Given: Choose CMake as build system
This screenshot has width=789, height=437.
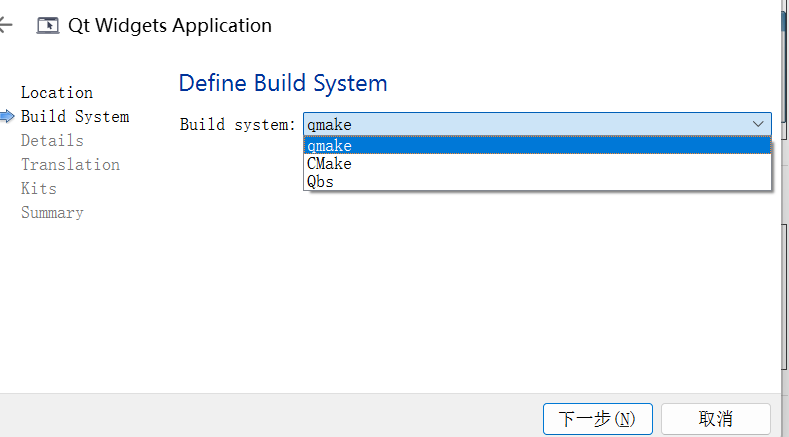Looking at the screenshot, I should click(x=537, y=164).
